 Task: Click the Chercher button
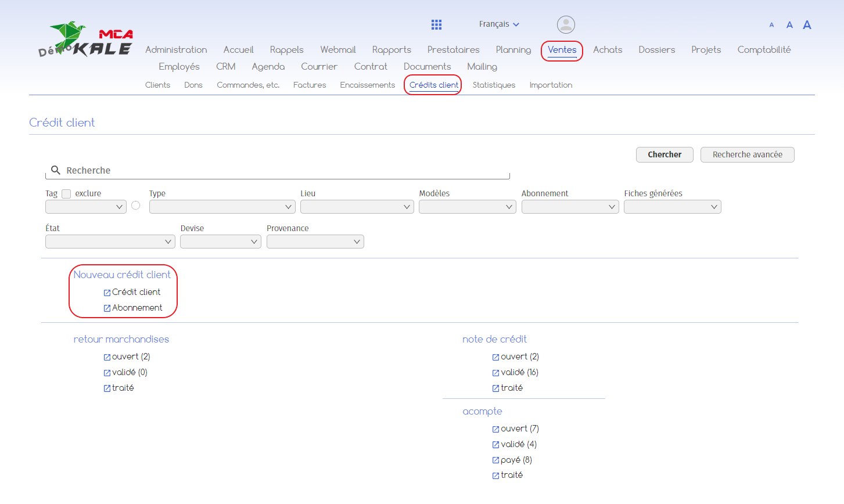coord(665,154)
